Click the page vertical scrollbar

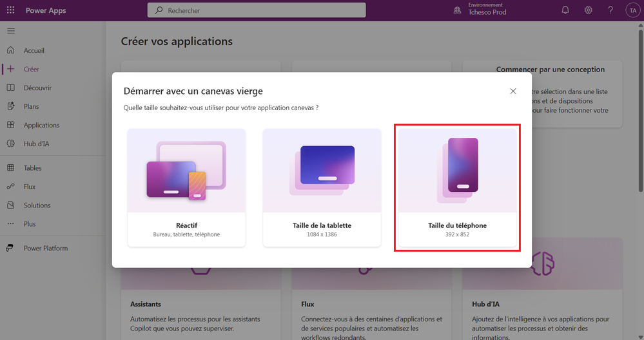641,111
